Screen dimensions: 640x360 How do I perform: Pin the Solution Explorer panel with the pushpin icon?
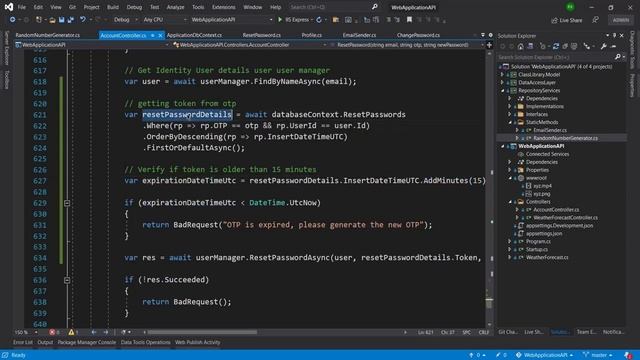point(614,36)
